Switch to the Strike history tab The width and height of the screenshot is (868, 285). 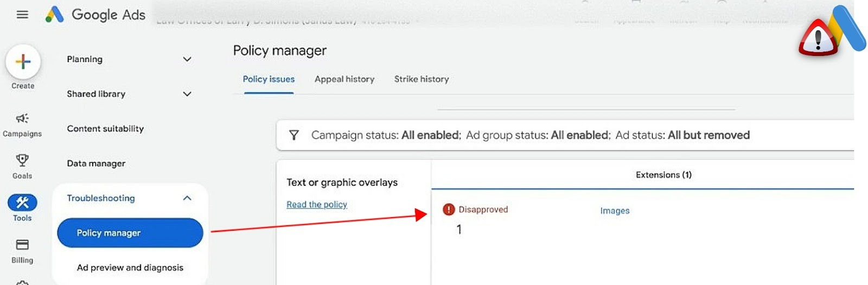tap(422, 79)
